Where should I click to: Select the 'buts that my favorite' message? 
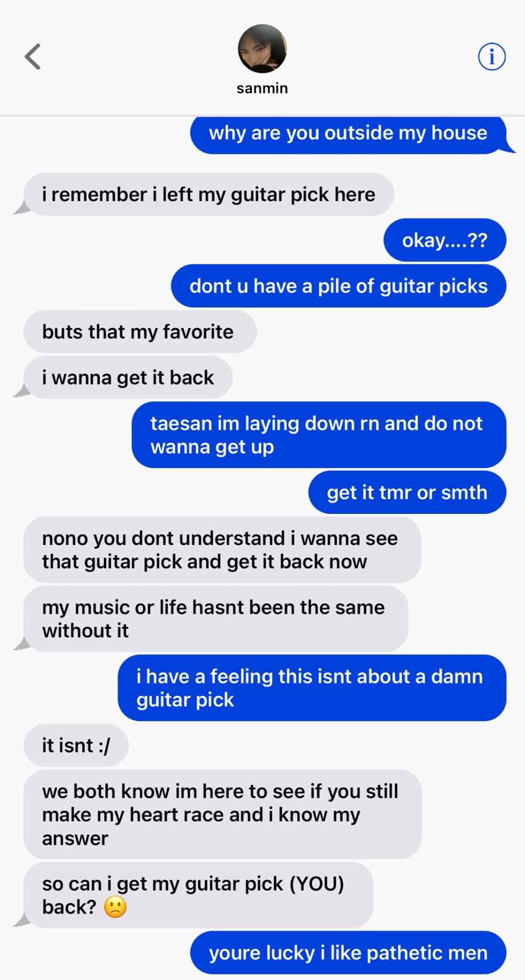[x=140, y=332]
